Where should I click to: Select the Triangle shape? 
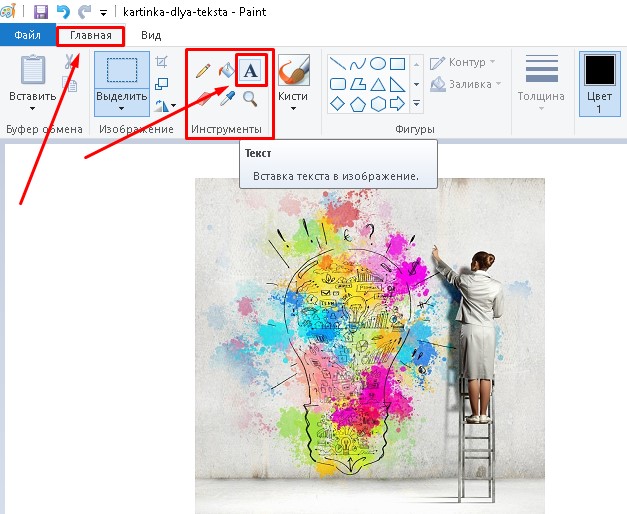tap(377, 84)
